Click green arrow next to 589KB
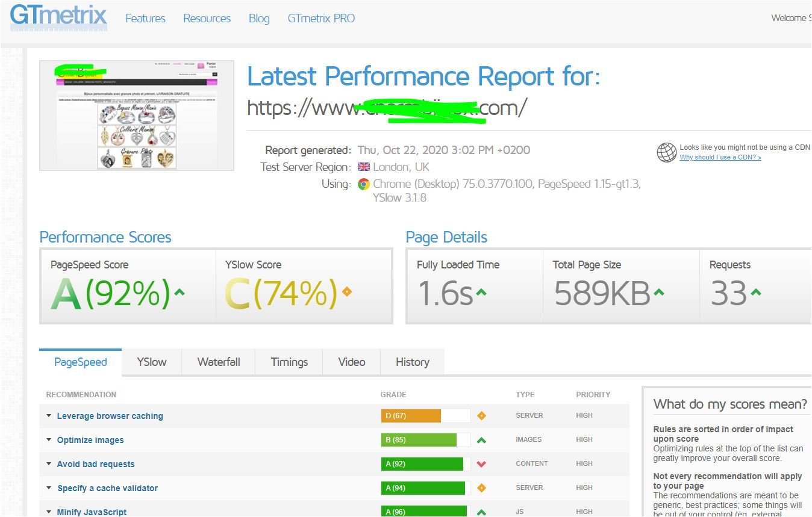The width and height of the screenshot is (812, 517). (x=659, y=293)
